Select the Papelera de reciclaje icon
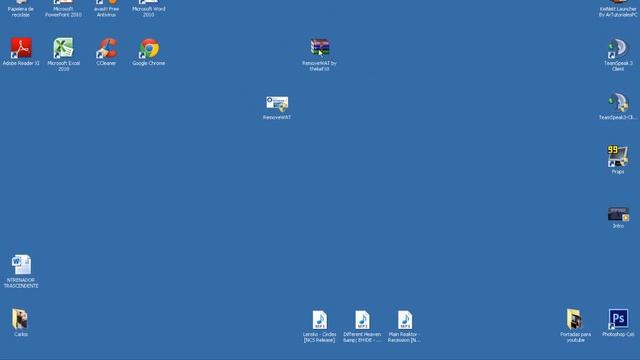640x360 pixels. pos(21,8)
